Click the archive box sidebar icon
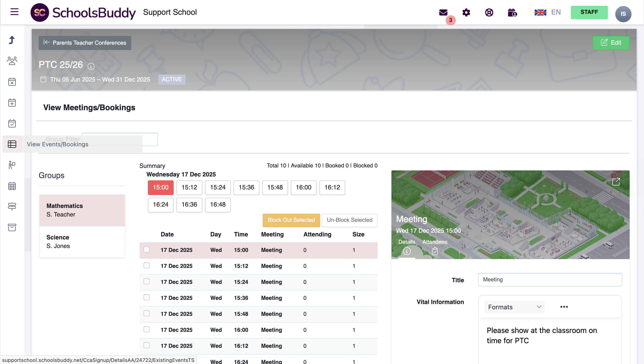Screen dimensions: 644x364 12,227
